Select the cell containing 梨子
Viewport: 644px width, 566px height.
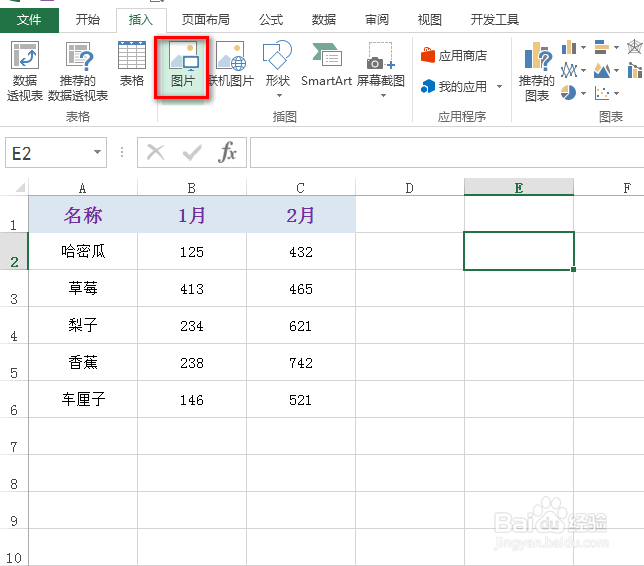[x=83, y=325]
